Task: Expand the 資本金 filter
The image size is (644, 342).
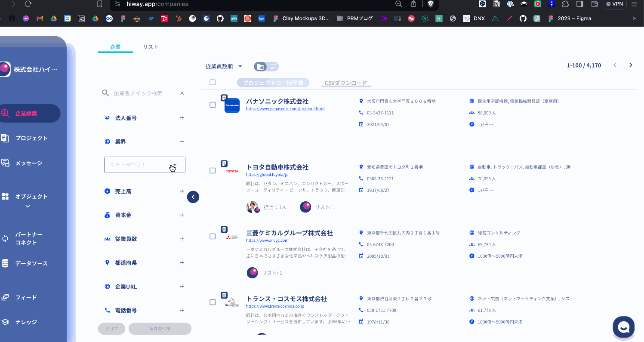Action: pos(182,215)
